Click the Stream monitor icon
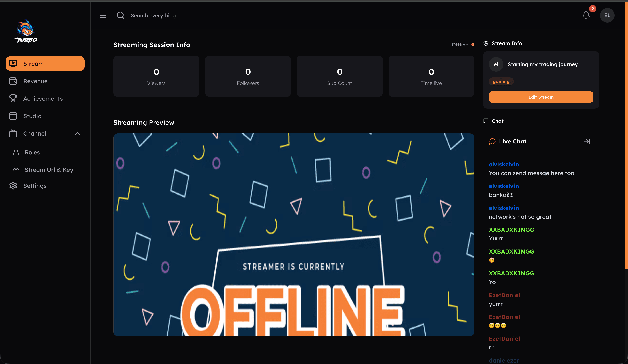 13,64
